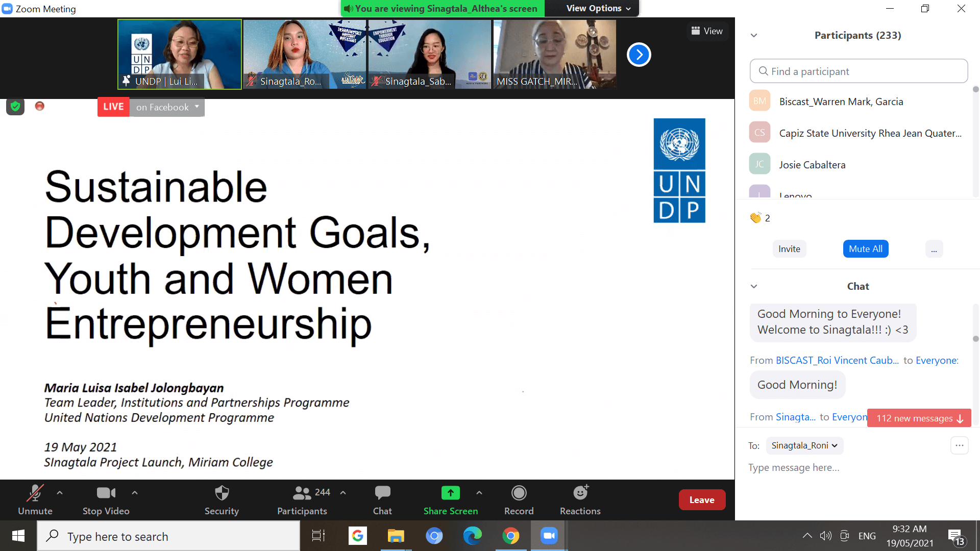Select participant Biscast_Warren Mark, Garcia
The width and height of the screenshot is (980, 551).
[859, 102]
